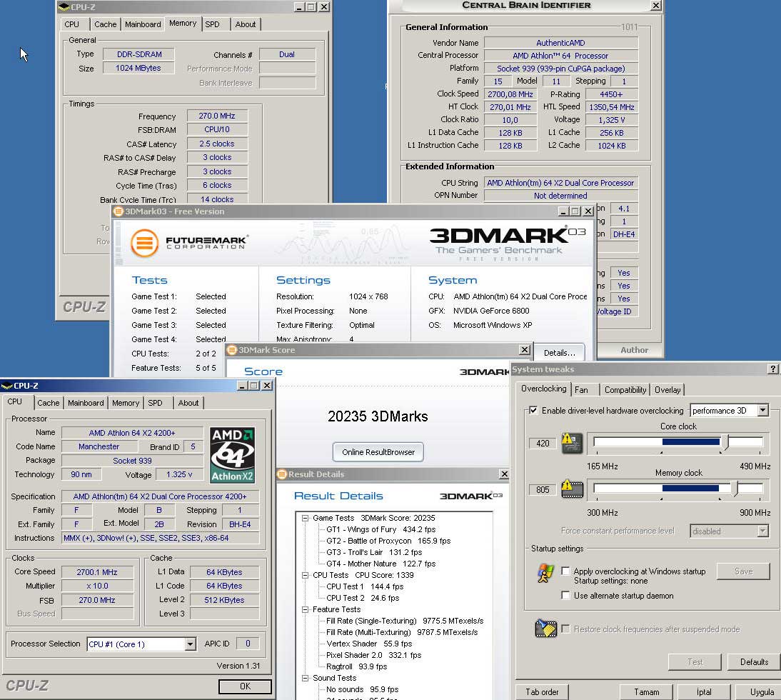781x700 pixels.
Task: Select Pixel Shader 2.0 result row
Action: (373, 655)
